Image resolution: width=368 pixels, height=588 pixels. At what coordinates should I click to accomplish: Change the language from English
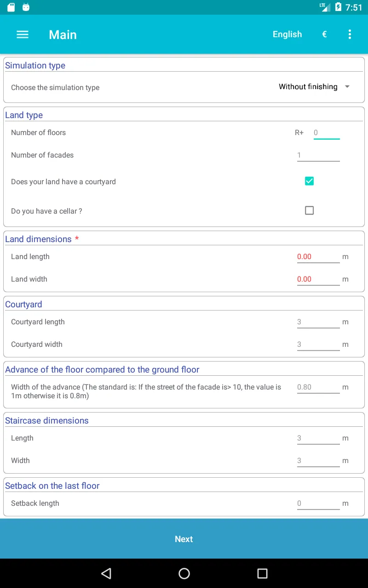pyautogui.click(x=287, y=34)
